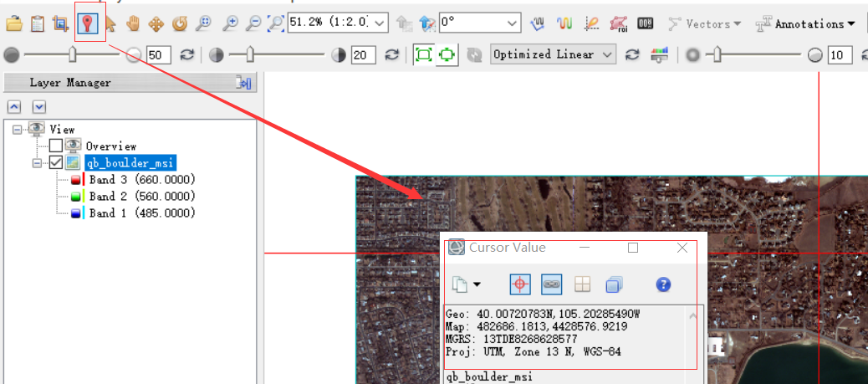The width and height of the screenshot is (868, 384).
Task: Reset stretch type beside Optimized Linear
Action: [x=632, y=55]
